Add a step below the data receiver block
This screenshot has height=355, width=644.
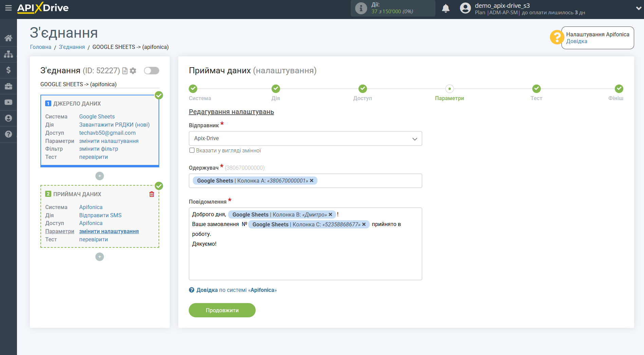pos(99,257)
